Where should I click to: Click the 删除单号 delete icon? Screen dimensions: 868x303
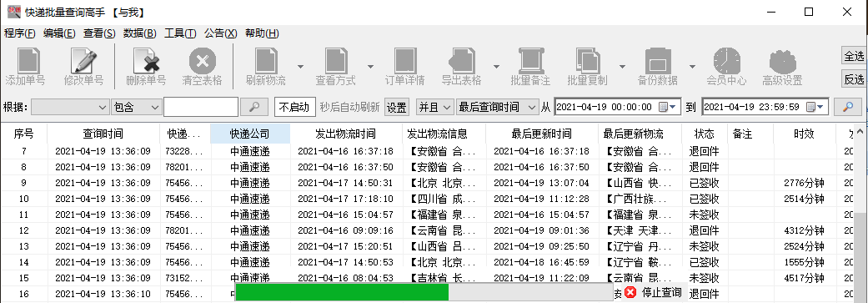[146, 60]
